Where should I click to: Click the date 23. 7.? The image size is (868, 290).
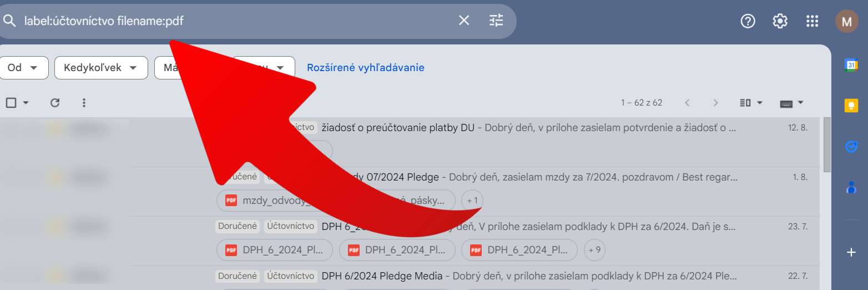[x=798, y=226]
